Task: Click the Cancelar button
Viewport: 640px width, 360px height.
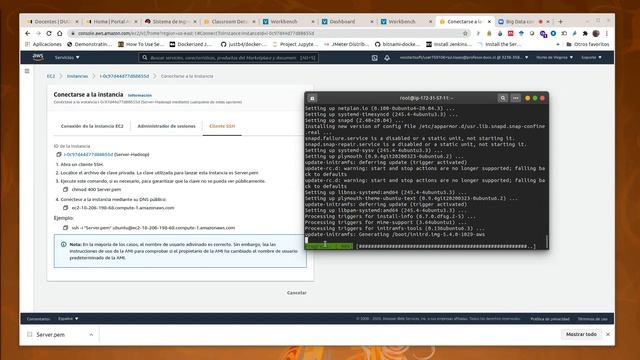Action: (297, 293)
